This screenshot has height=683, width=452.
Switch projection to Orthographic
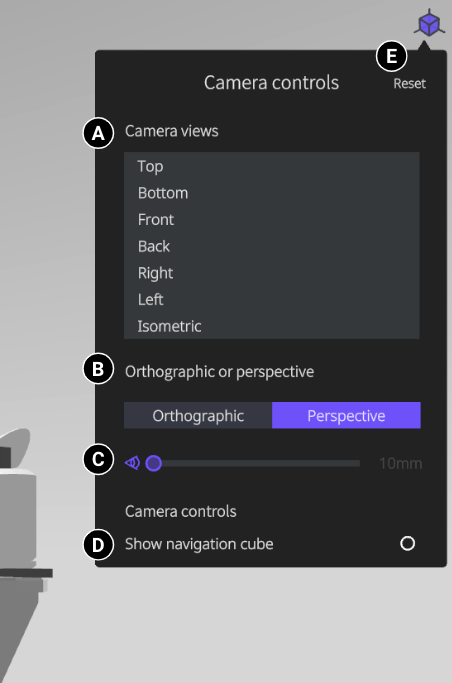tap(198, 416)
